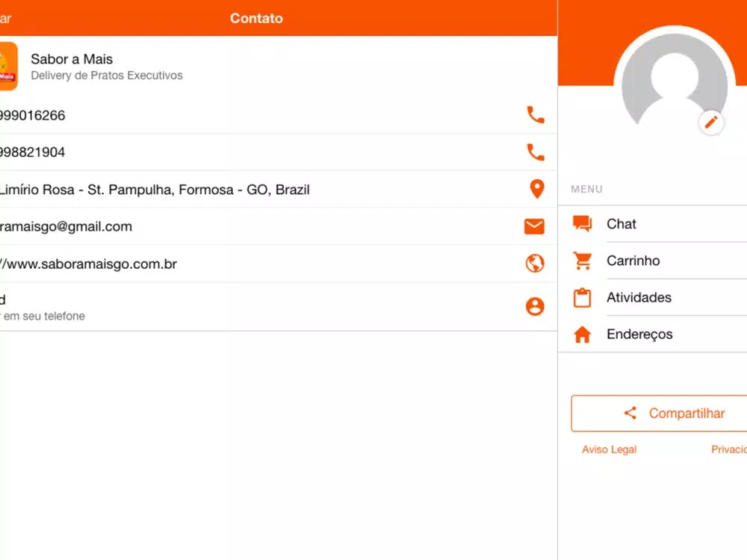This screenshot has width=747, height=560.
Task: Open the Aviso Legal link
Action: click(x=609, y=449)
